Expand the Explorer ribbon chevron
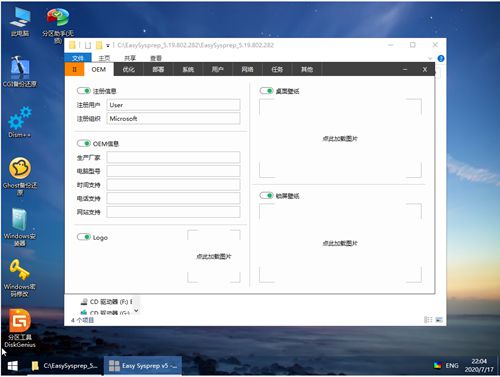Image resolution: width=500 pixels, height=377 pixels. point(430,58)
